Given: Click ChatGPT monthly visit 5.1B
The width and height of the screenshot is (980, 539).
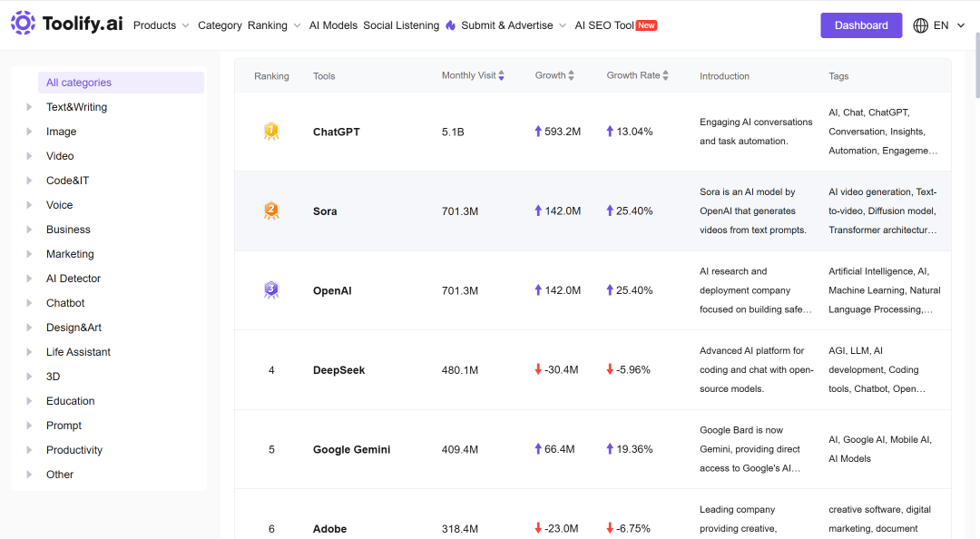Looking at the screenshot, I should click(453, 132).
